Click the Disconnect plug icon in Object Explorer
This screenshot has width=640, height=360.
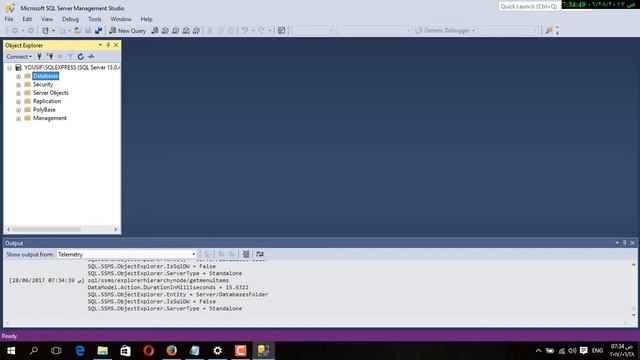click(x=50, y=56)
